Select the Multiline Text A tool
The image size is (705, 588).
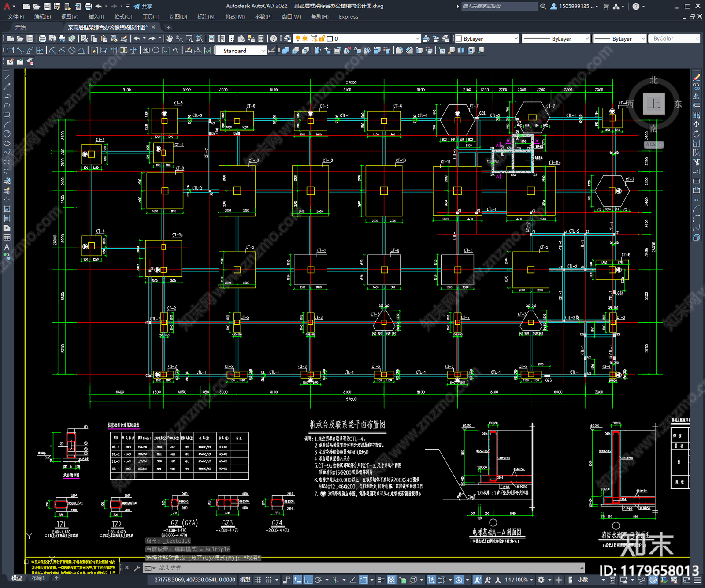coord(7,247)
